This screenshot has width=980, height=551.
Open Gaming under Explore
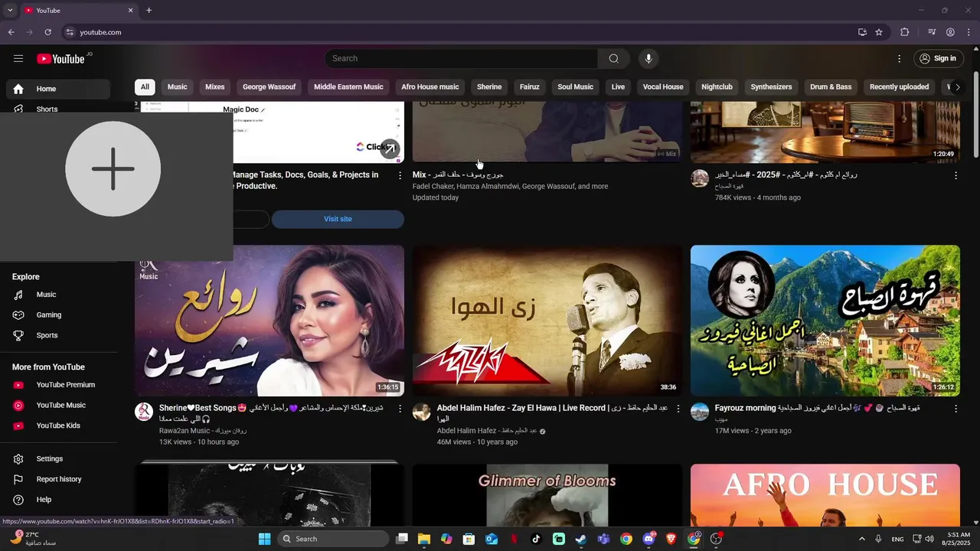click(58, 315)
